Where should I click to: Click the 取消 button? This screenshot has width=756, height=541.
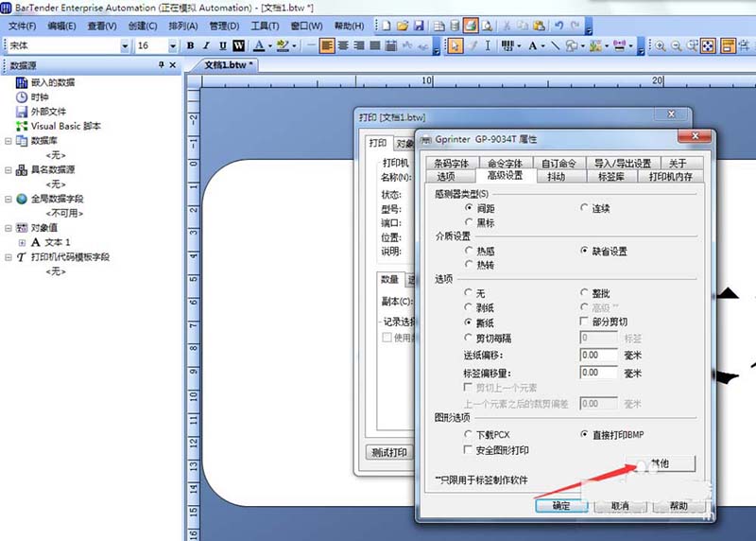click(620, 505)
